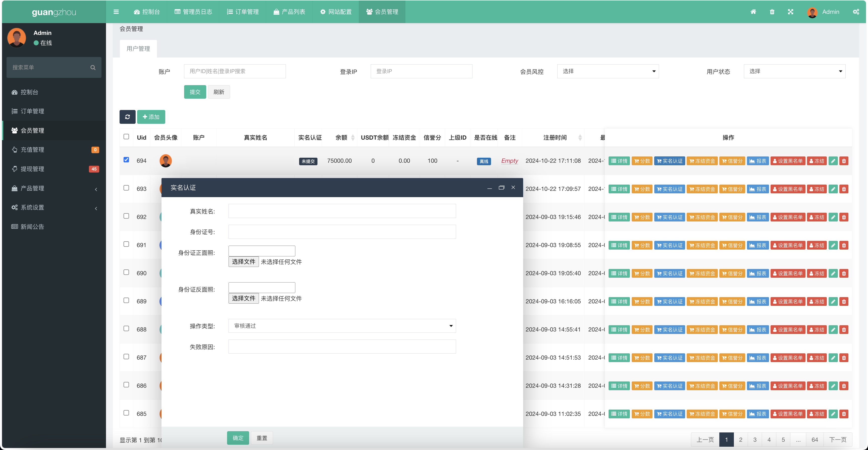This screenshot has width=868, height=450.
Task: Uncheck the checkbox for user 694
Action: pyautogui.click(x=126, y=160)
